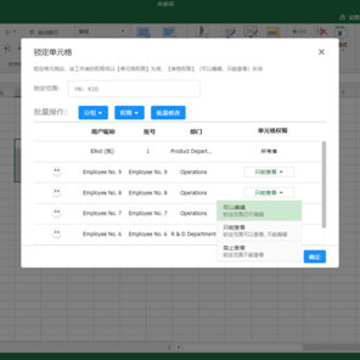Click the lock range input field
Image resolution: width=360 pixels, height=360 pixels.
click(134, 89)
